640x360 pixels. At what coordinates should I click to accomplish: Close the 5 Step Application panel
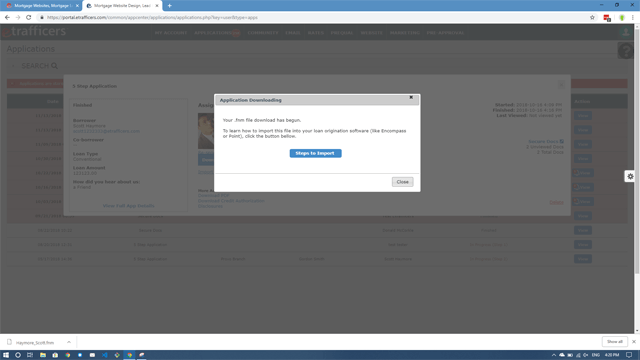coord(561,84)
